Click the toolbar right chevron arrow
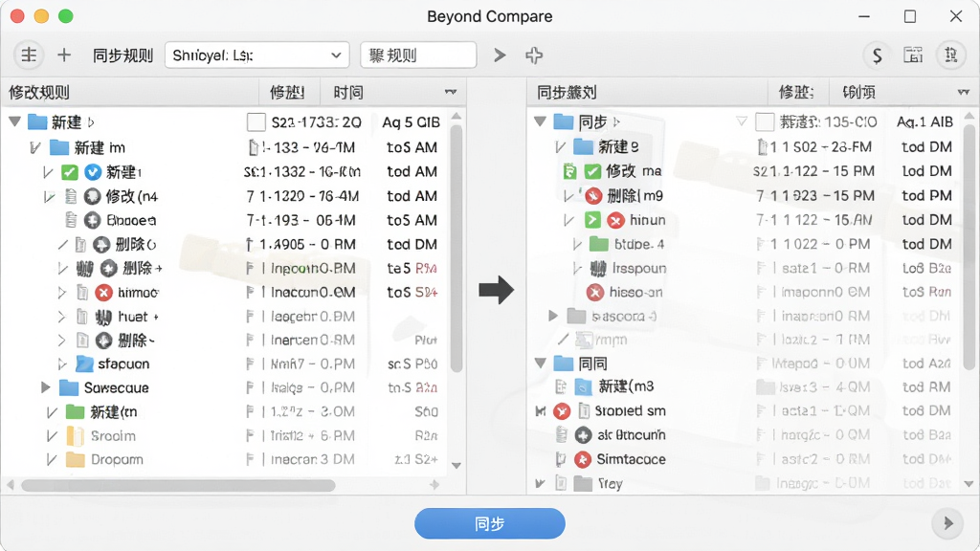The width and height of the screenshot is (980, 551). tap(500, 55)
